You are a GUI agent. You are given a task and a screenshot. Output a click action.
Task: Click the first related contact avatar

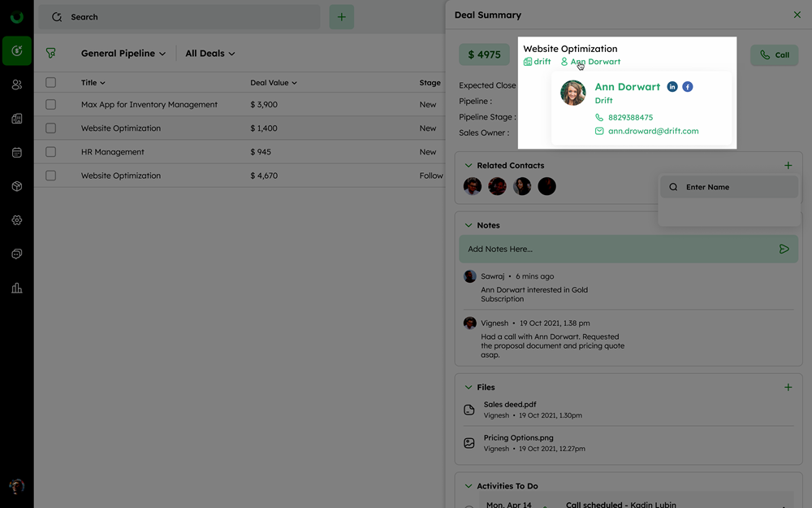tap(473, 186)
